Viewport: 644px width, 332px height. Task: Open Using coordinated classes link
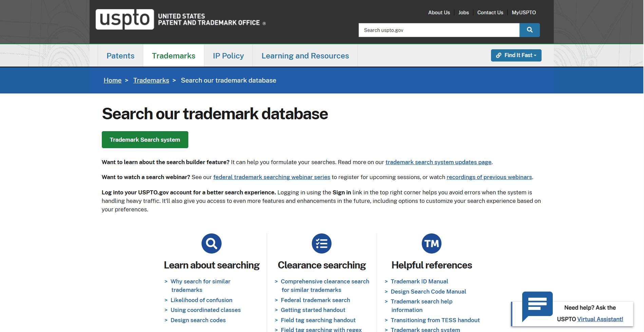pyautogui.click(x=206, y=310)
